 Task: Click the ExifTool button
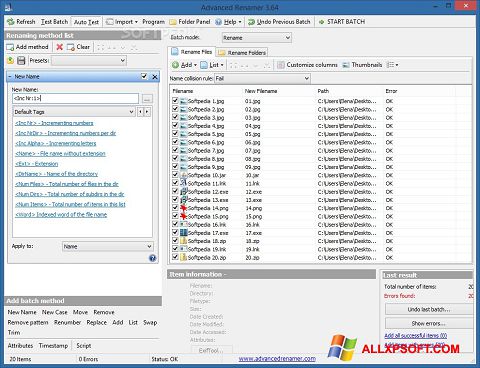pyautogui.click(x=211, y=350)
